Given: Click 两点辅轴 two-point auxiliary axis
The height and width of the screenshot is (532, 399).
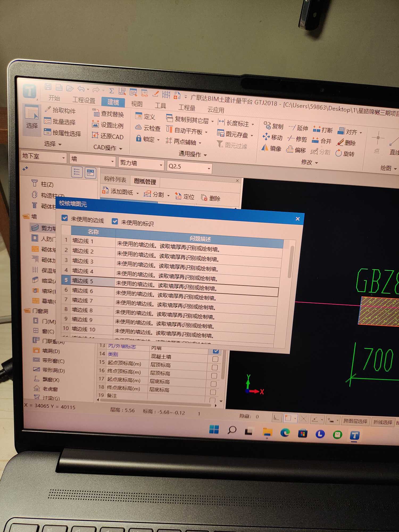Looking at the screenshot, I should click(x=183, y=142).
